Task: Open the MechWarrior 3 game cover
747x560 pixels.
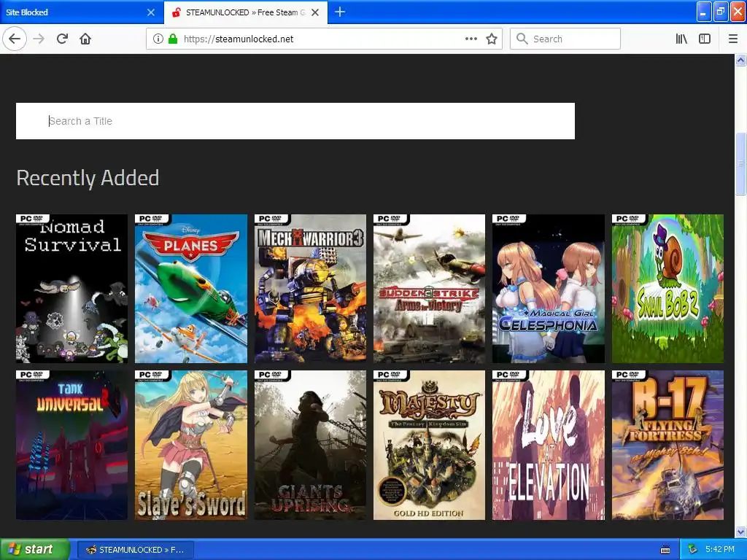Action: tap(310, 289)
